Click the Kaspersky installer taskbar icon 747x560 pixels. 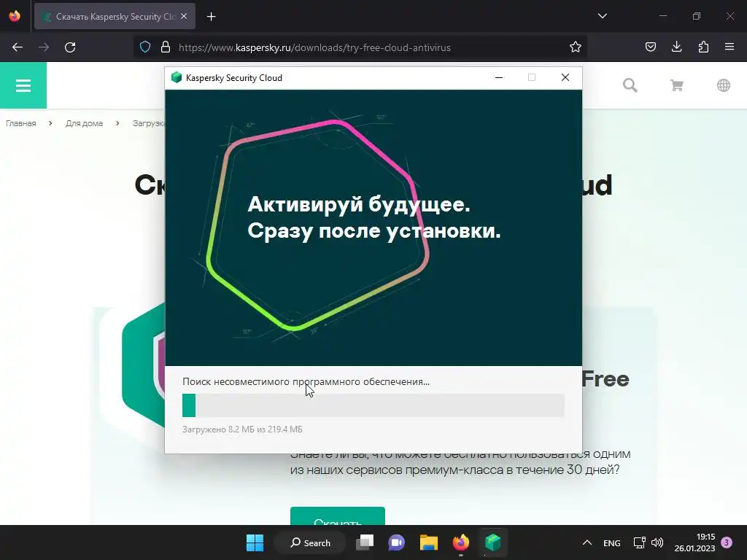click(x=492, y=542)
